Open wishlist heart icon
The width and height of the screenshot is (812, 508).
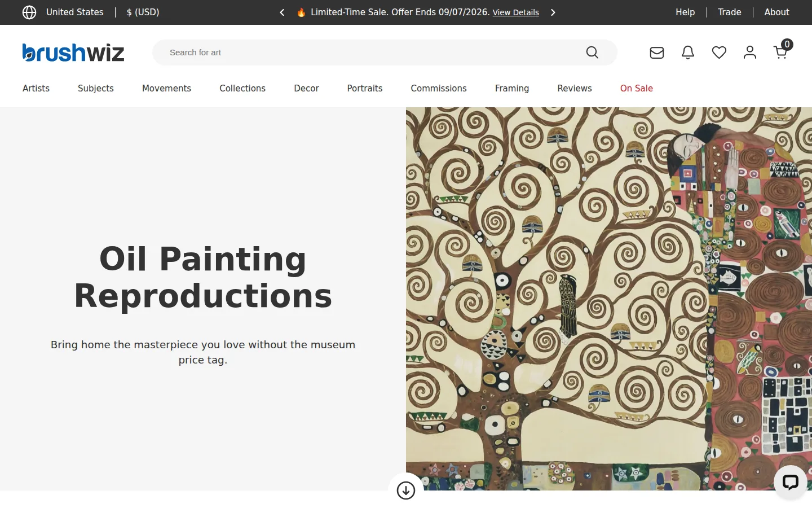(719, 52)
